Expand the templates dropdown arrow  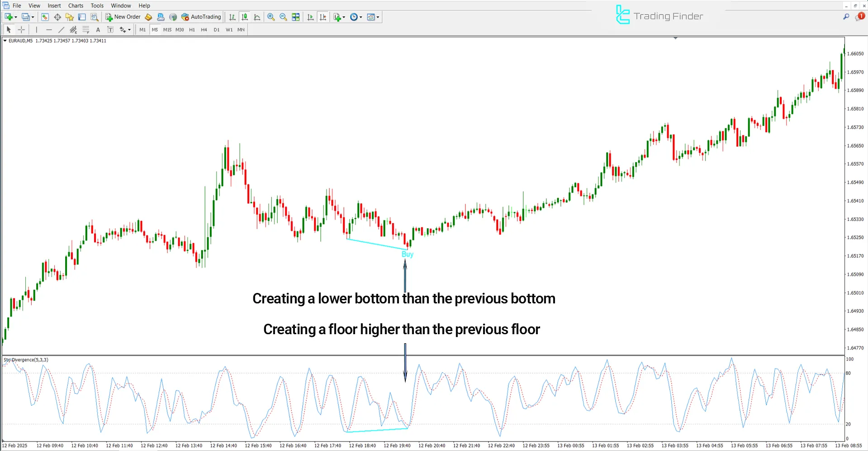point(378,17)
